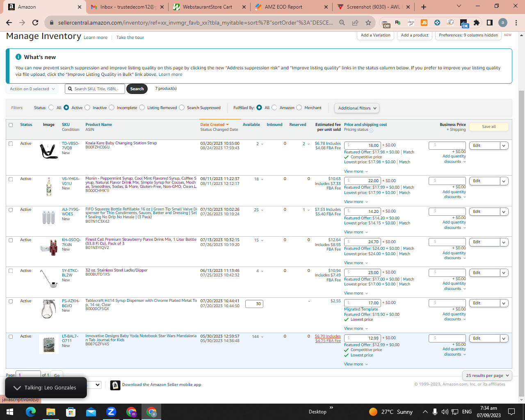Expand quantity discounts for the FIFO Squeeze Bottle
Screen dimensions: 525x420
coord(454,225)
